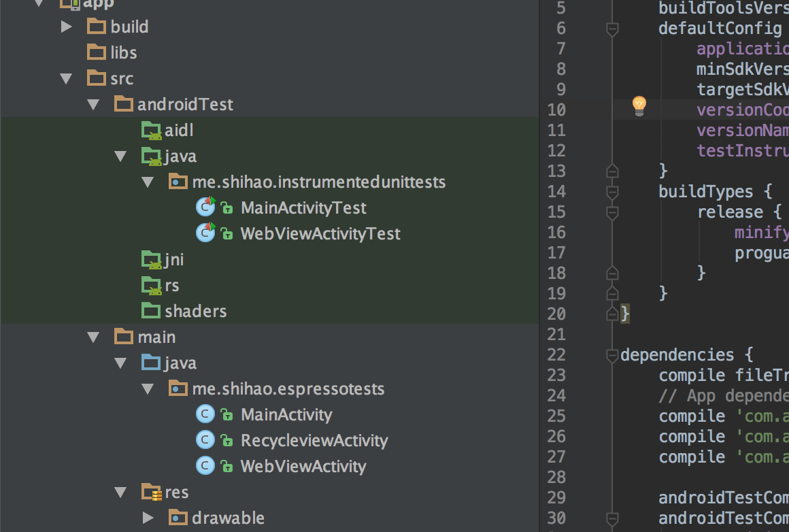Collapse the defaultConfig block fold marker

coord(612,29)
